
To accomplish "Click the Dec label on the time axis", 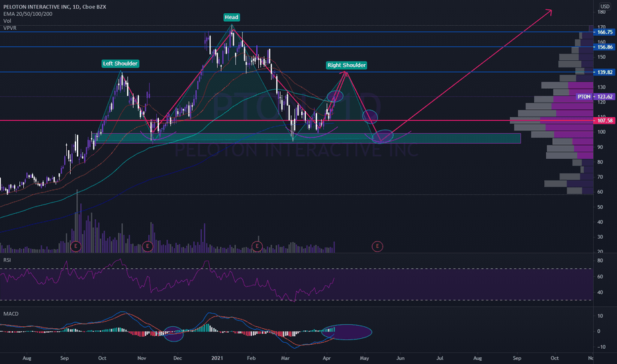I will point(177,358).
